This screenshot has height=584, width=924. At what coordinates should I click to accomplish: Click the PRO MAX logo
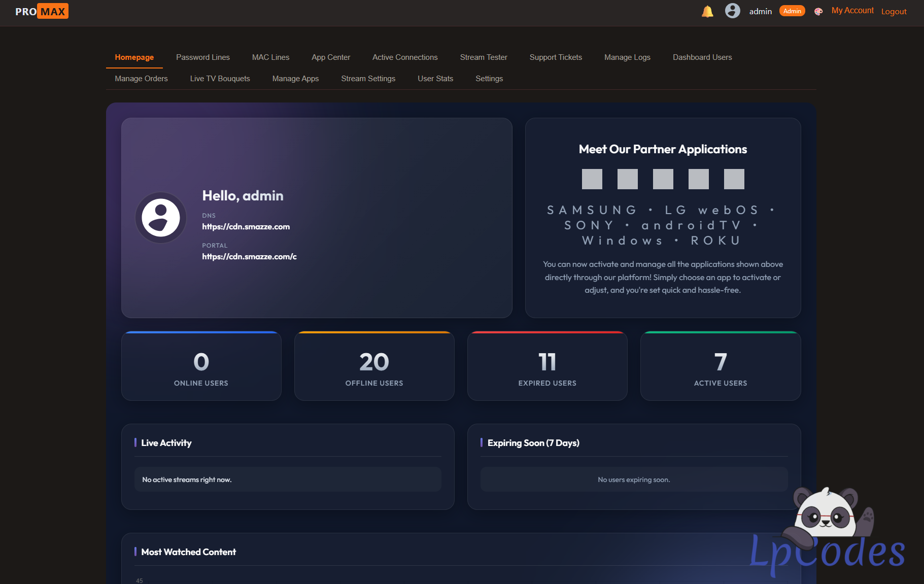pyautogui.click(x=42, y=11)
